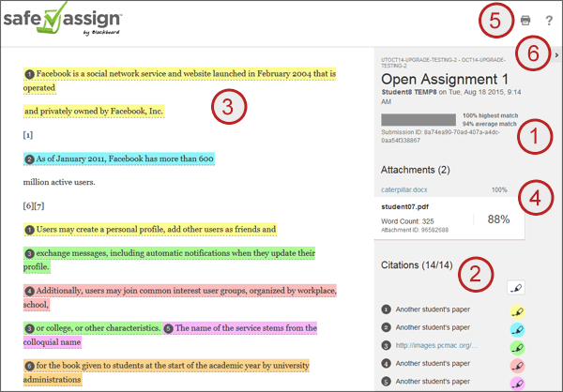Click the 'Another student's paper' citation numbered 4
563x392 pixels.
click(433, 363)
